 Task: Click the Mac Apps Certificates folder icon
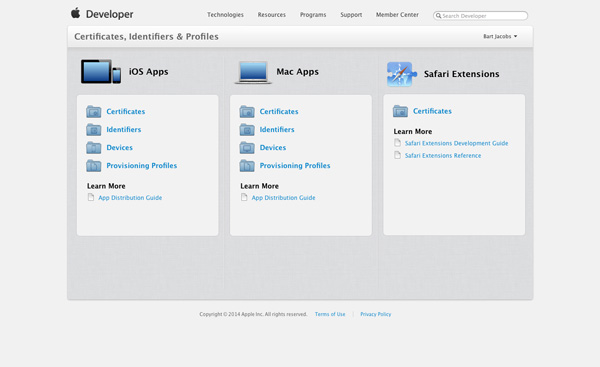point(247,111)
